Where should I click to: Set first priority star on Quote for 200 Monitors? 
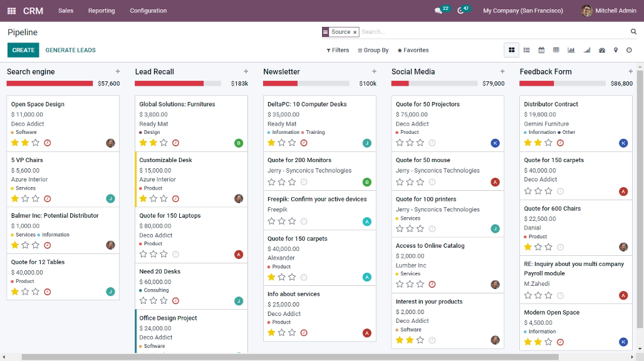click(x=271, y=181)
